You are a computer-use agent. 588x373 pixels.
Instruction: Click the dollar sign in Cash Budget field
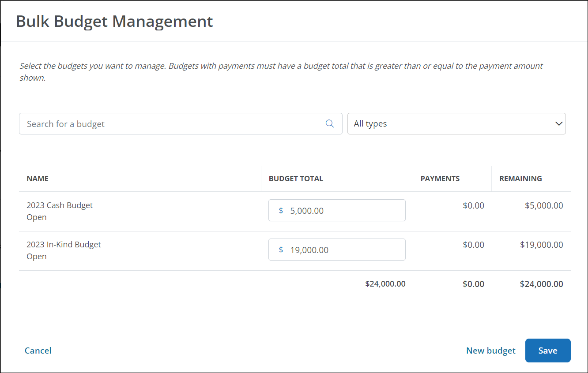click(281, 211)
